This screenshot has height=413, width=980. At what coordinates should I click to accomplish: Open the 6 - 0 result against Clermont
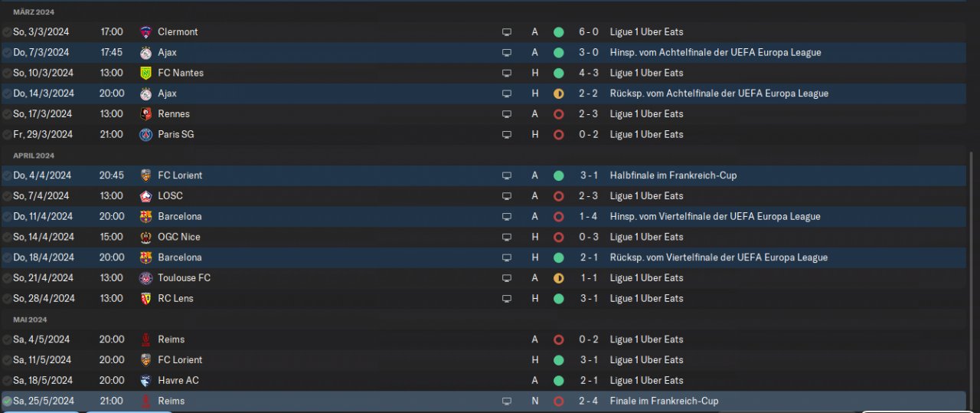click(588, 32)
